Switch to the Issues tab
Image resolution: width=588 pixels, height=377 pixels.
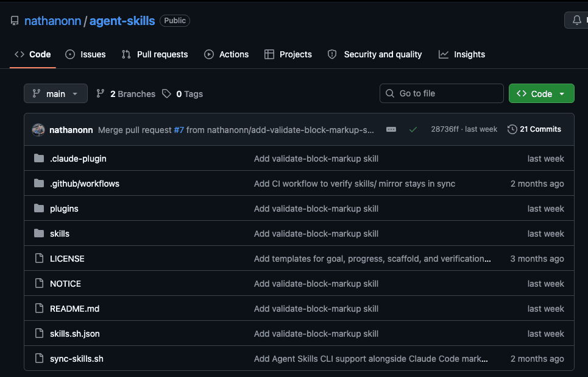85,54
